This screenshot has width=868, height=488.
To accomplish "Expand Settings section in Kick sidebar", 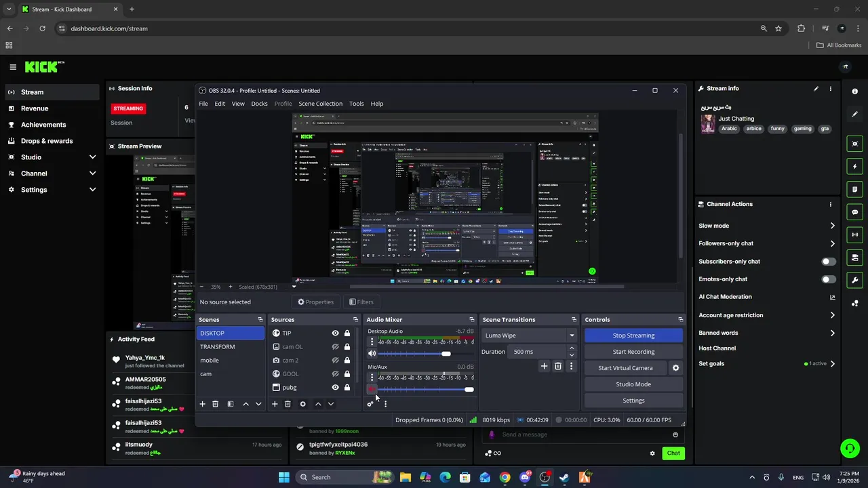I will click(92, 190).
